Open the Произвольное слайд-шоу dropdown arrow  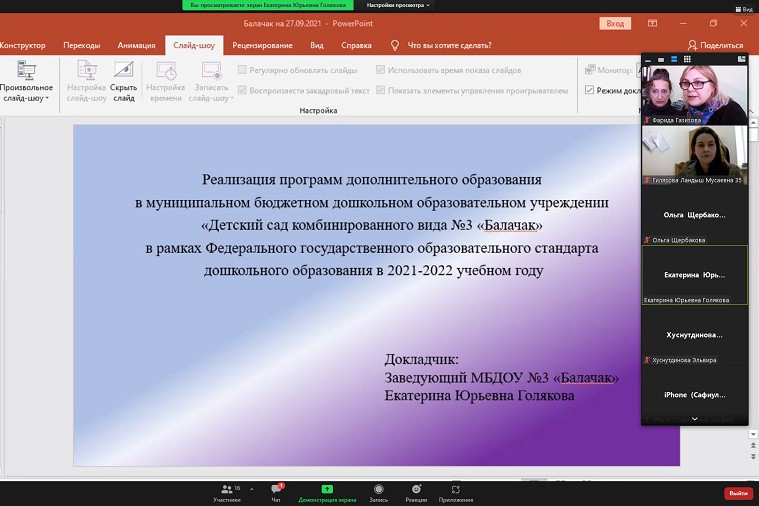[x=47, y=98]
